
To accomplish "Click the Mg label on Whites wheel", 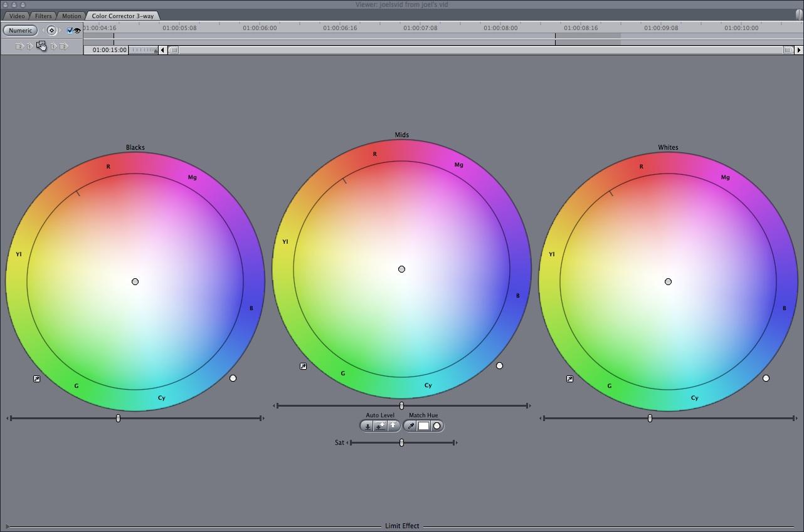I will pos(726,177).
